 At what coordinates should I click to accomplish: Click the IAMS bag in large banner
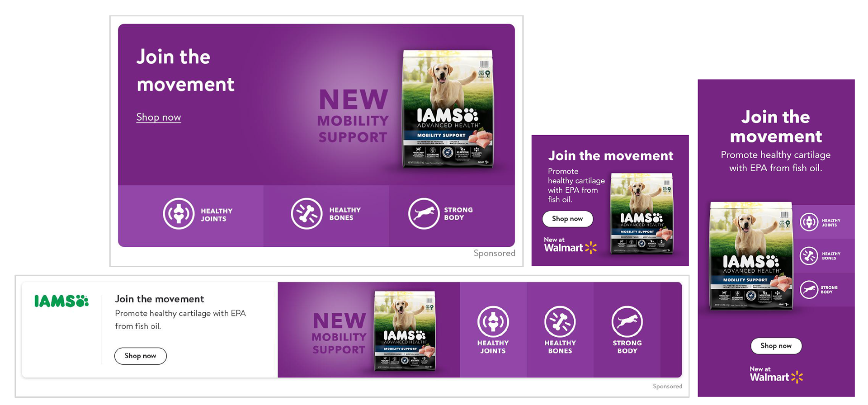(x=448, y=109)
